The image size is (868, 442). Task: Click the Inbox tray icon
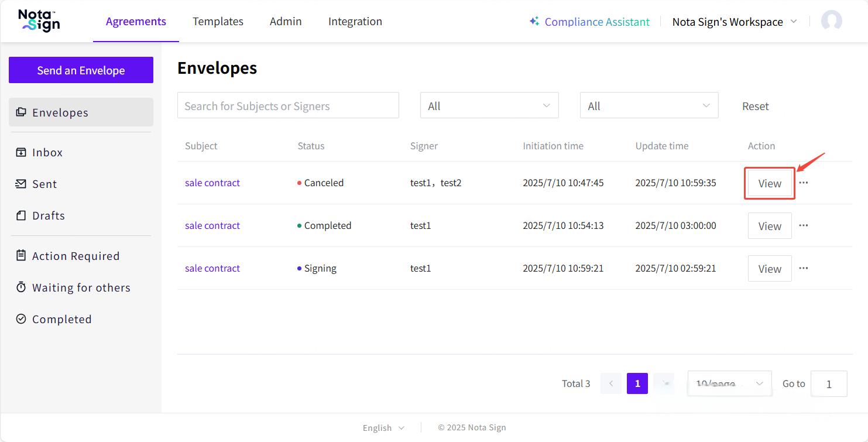21,152
